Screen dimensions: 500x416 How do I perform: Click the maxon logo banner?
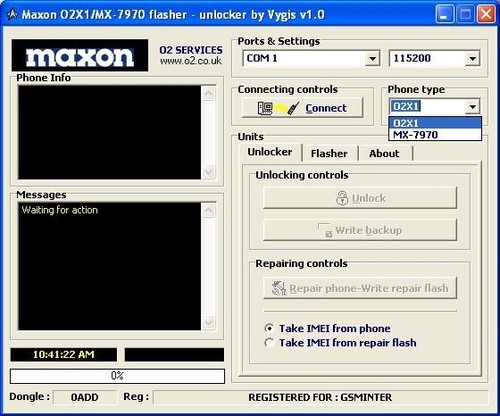[80, 55]
